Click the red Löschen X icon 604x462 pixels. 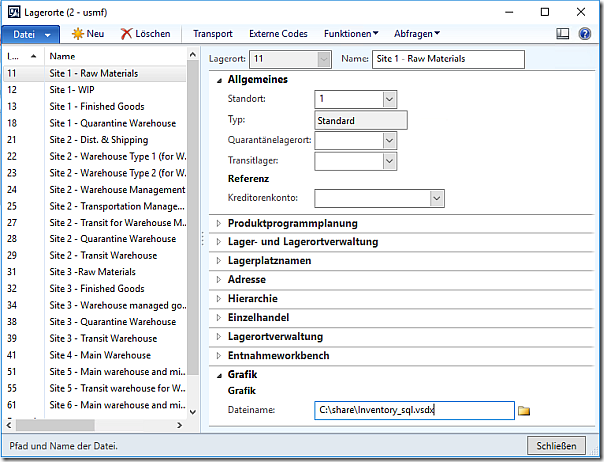(126, 34)
